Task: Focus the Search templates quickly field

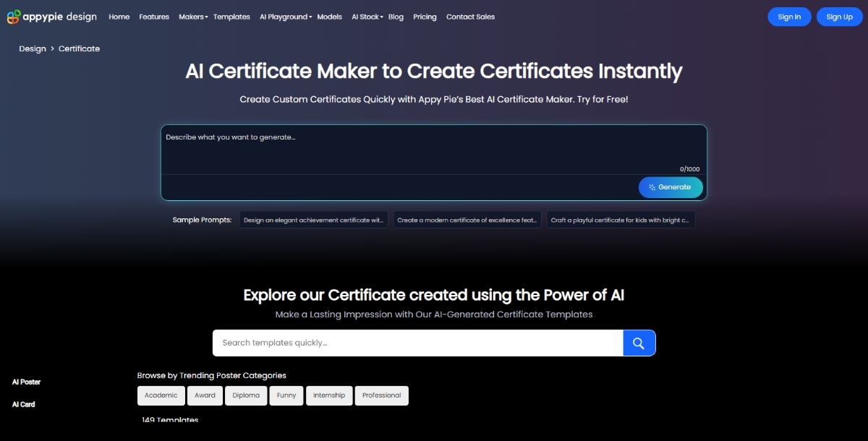Action: pos(417,343)
